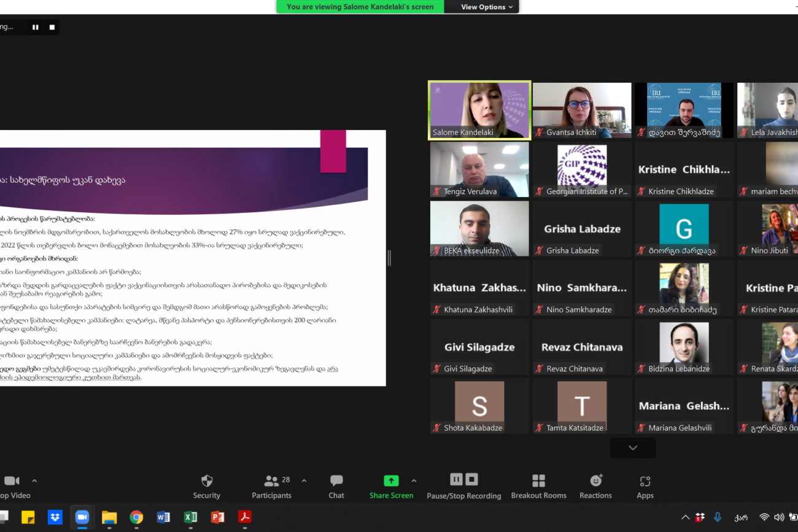Expand the View Options dropdown
This screenshot has height=532, width=798.
click(x=487, y=7)
